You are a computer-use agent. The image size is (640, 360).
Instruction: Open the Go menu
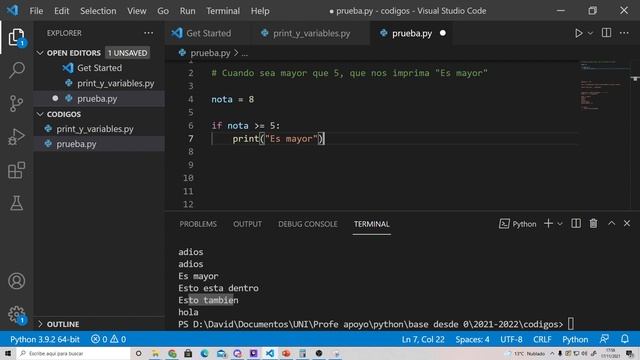tap(163, 11)
